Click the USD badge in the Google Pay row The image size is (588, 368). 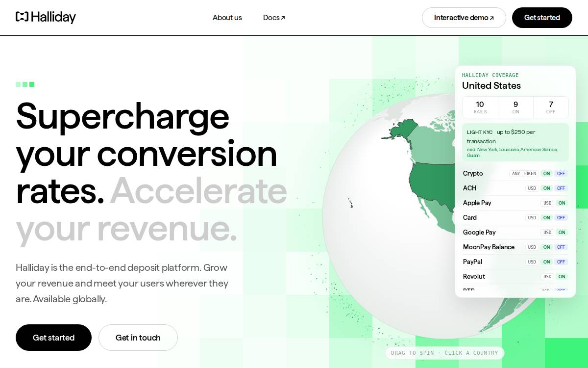point(547,233)
